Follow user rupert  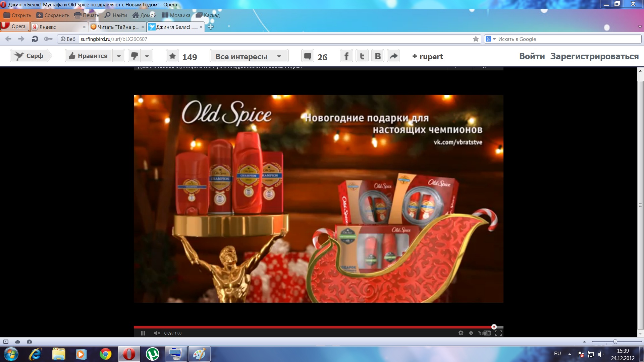pos(428,57)
